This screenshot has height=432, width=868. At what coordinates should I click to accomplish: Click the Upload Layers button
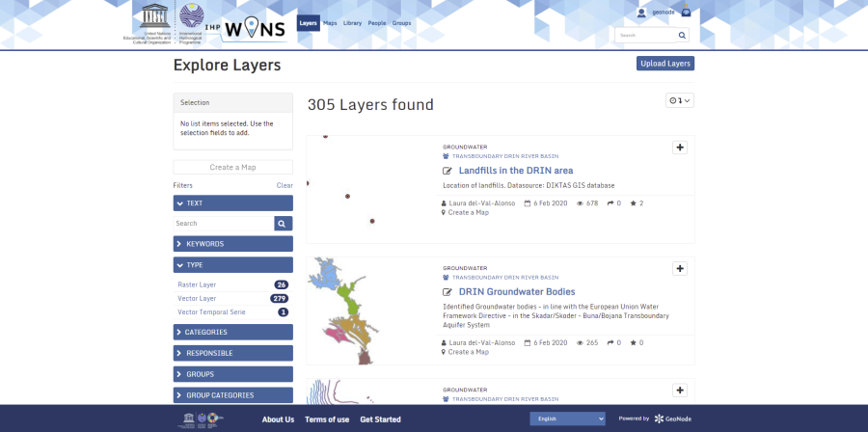(665, 64)
